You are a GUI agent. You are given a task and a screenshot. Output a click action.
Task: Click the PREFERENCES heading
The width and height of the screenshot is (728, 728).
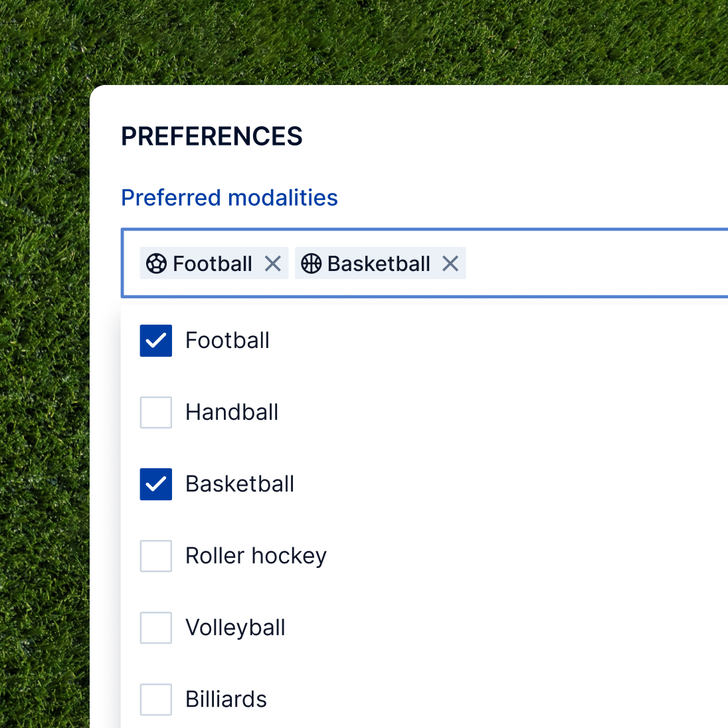click(211, 136)
